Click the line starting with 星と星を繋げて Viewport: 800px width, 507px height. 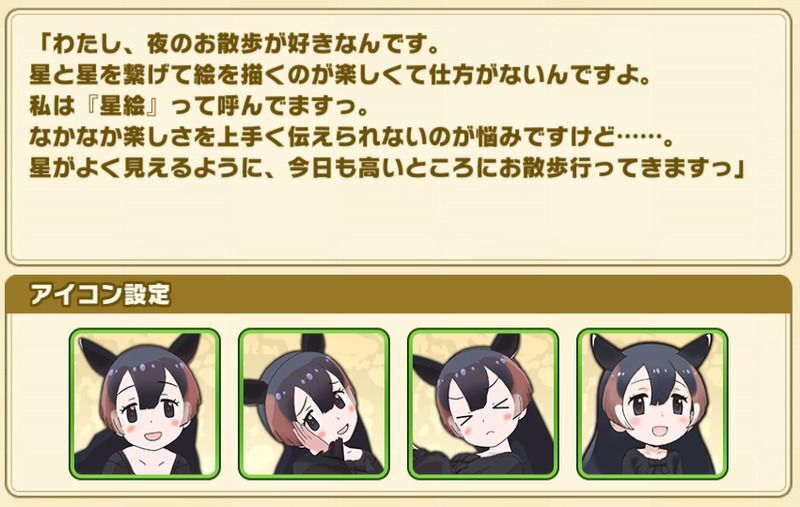click(x=340, y=75)
